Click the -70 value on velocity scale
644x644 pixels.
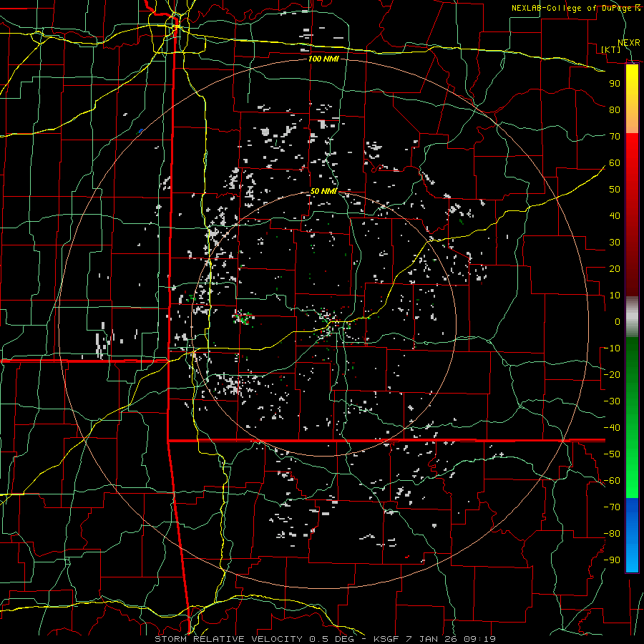612,507
